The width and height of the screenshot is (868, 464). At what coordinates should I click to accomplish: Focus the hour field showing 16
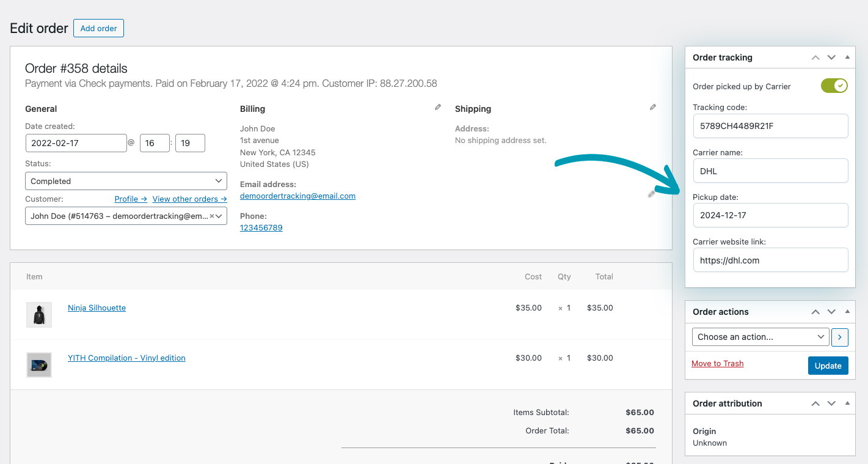tap(155, 143)
